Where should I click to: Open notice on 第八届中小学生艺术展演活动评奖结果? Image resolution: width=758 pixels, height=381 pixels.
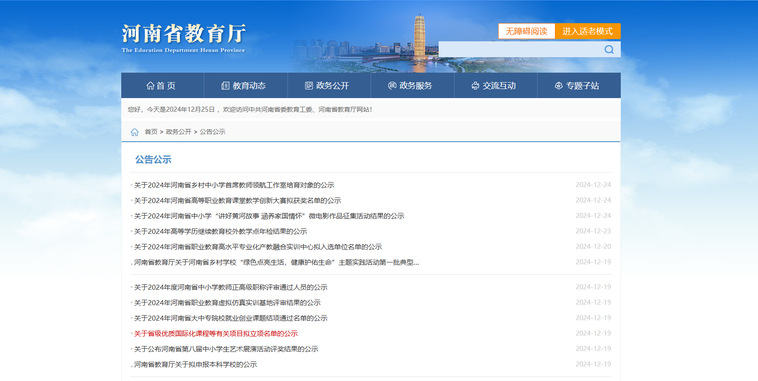[226, 349]
